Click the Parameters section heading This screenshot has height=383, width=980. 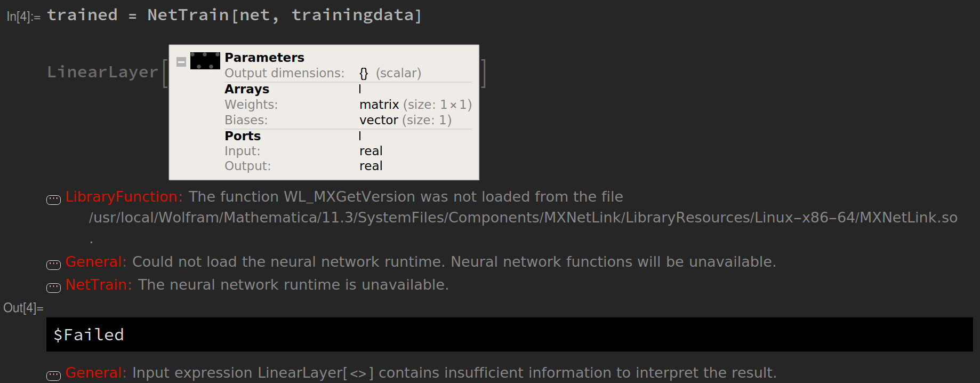pos(264,58)
